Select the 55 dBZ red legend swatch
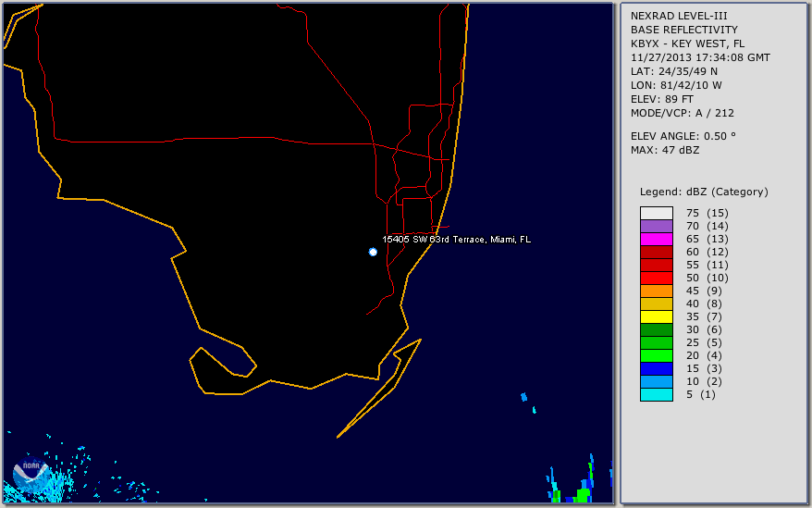 pyautogui.click(x=656, y=265)
